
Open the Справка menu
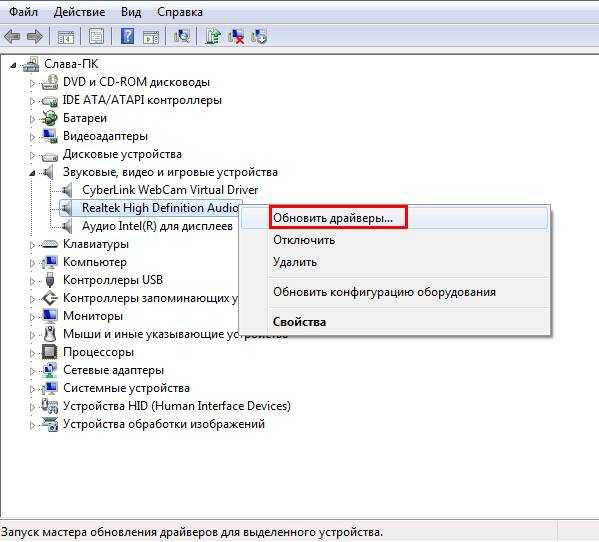point(180,12)
